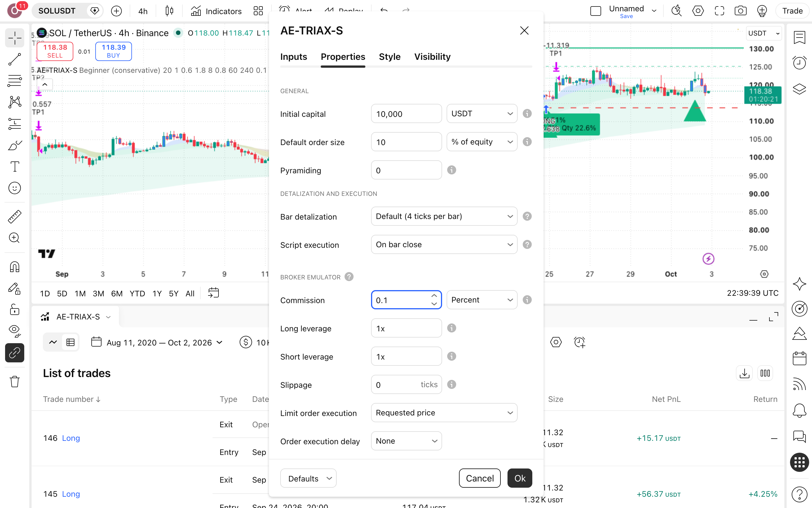Open the Bar detalization dropdown
812x508 pixels.
pos(444,216)
